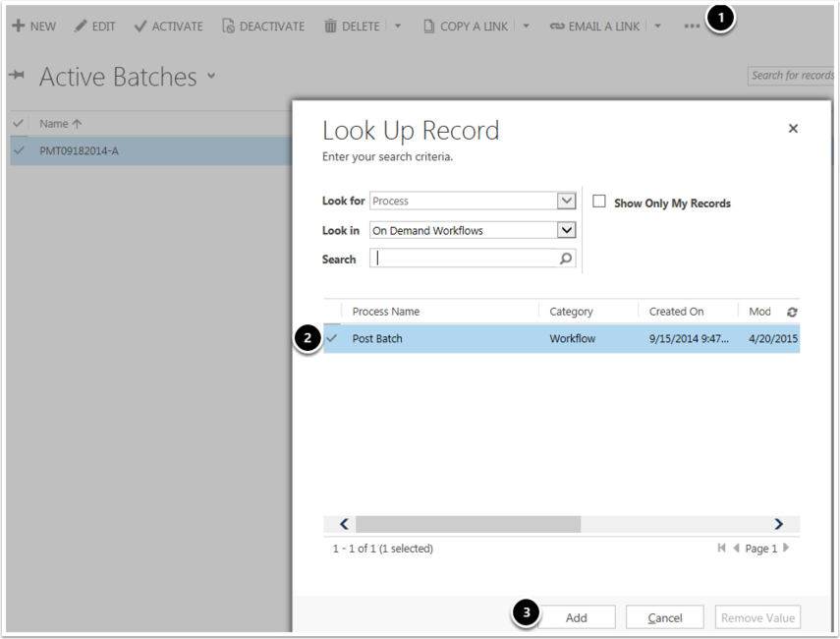The image size is (840, 639).
Task: Click the horizontal scrollbar left arrow
Action: coord(344,524)
